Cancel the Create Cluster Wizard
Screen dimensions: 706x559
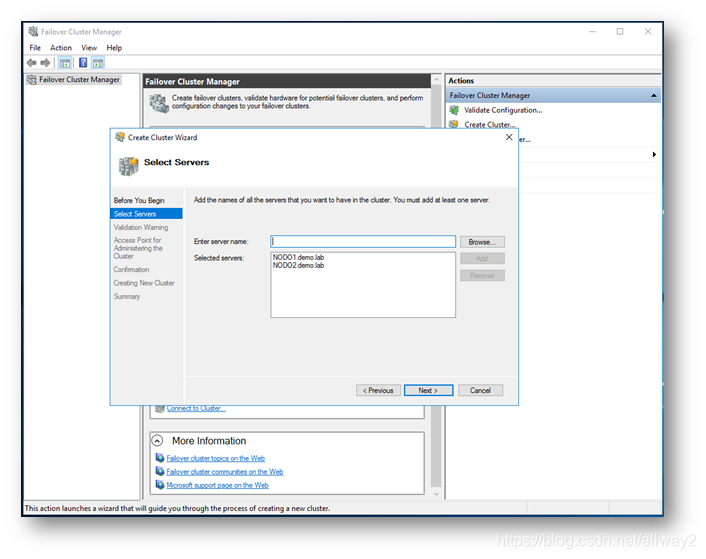[480, 390]
